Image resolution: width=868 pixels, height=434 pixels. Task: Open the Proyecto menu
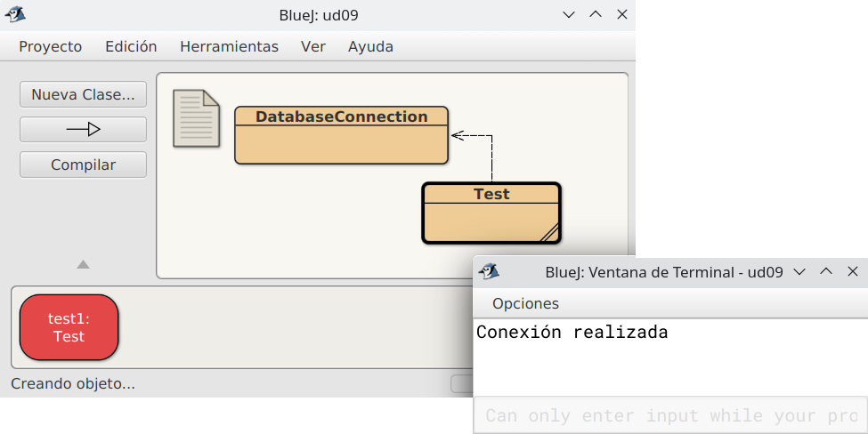point(51,46)
